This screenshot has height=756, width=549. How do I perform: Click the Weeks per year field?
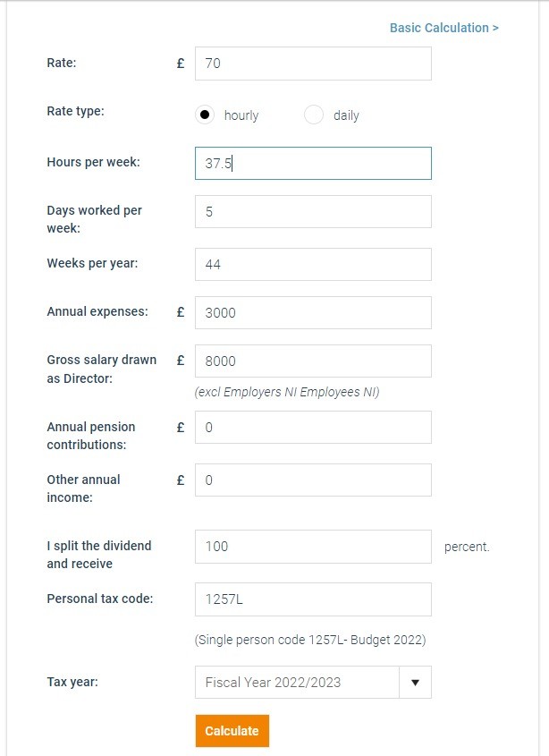click(x=313, y=264)
